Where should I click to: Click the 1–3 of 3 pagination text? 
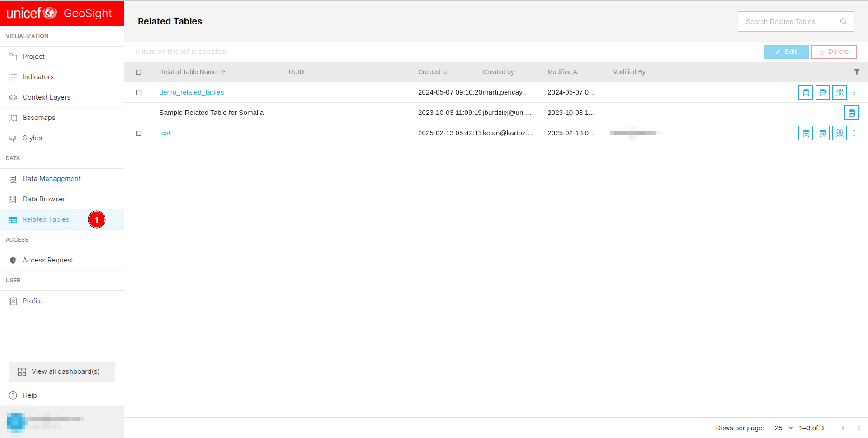click(x=811, y=428)
